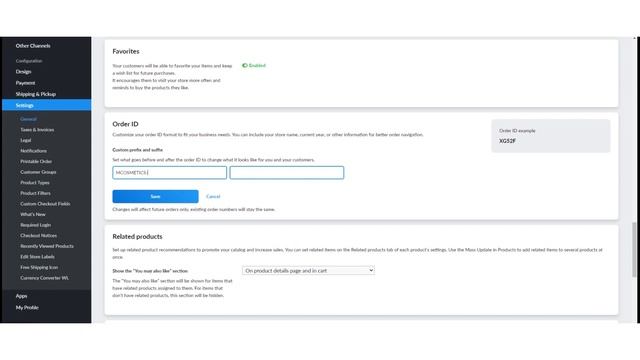The height and width of the screenshot is (360, 640).
Task: Go to Payment section
Action: click(x=25, y=83)
